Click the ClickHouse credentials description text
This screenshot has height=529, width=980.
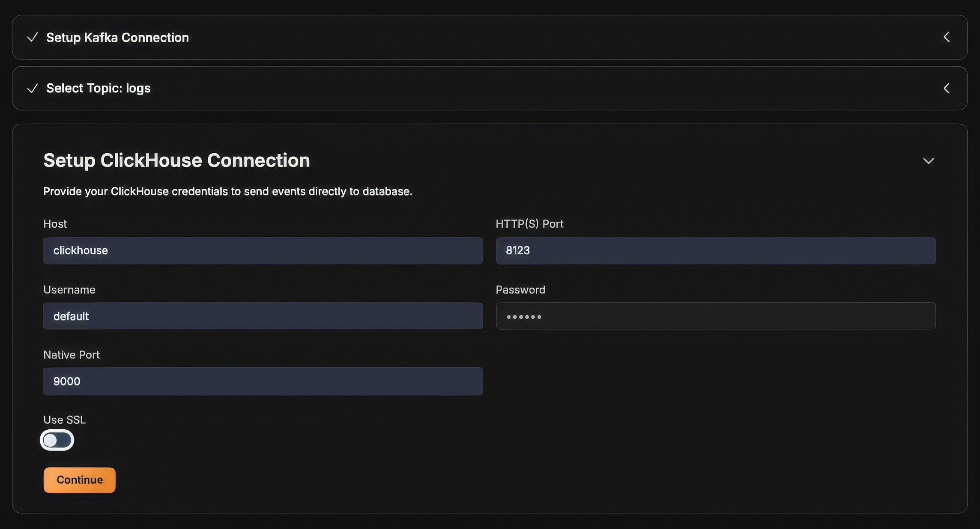coord(227,191)
